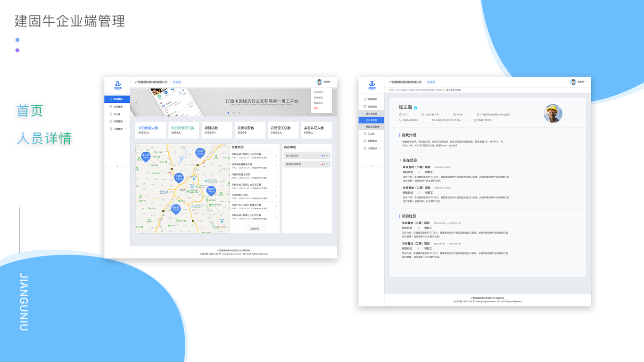Collapse 项目管理 in the detail window sidebar
This screenshot has height=362, width=644.
click(x=380, y=107)
